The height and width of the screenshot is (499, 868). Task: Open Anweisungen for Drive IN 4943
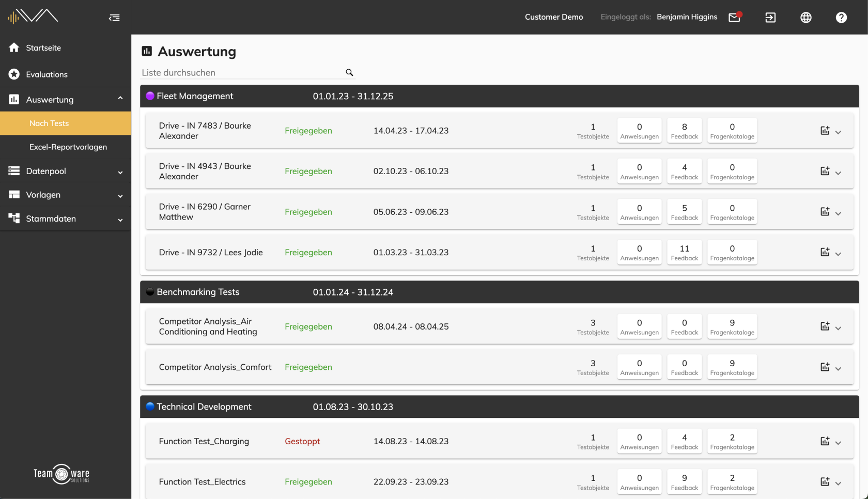tap(640, 171)
